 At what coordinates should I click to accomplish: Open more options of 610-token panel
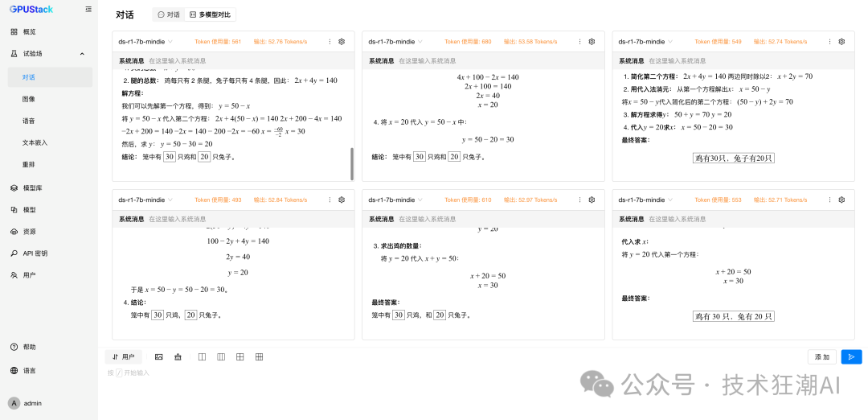pyautogui.click(x=580, y=200)
